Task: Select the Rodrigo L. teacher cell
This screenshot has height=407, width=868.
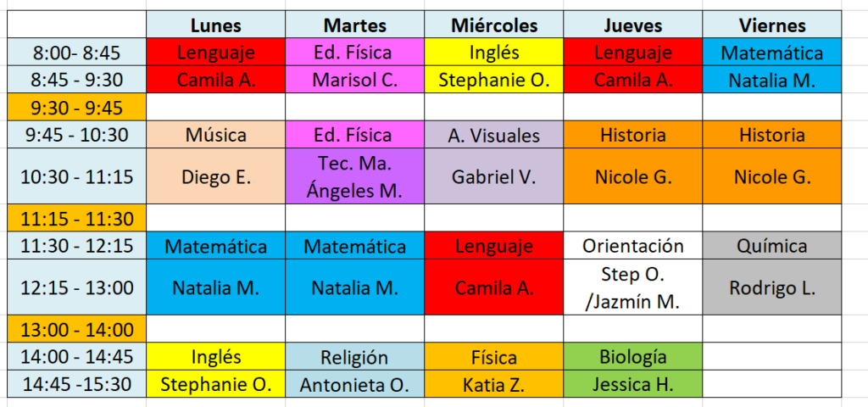Action: click(x=771, y=287)
